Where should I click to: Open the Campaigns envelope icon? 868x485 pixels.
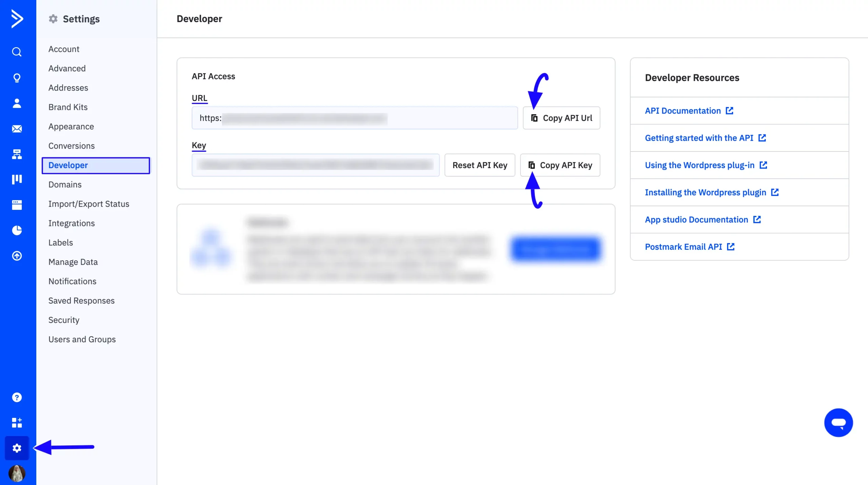tap(17, 129)
